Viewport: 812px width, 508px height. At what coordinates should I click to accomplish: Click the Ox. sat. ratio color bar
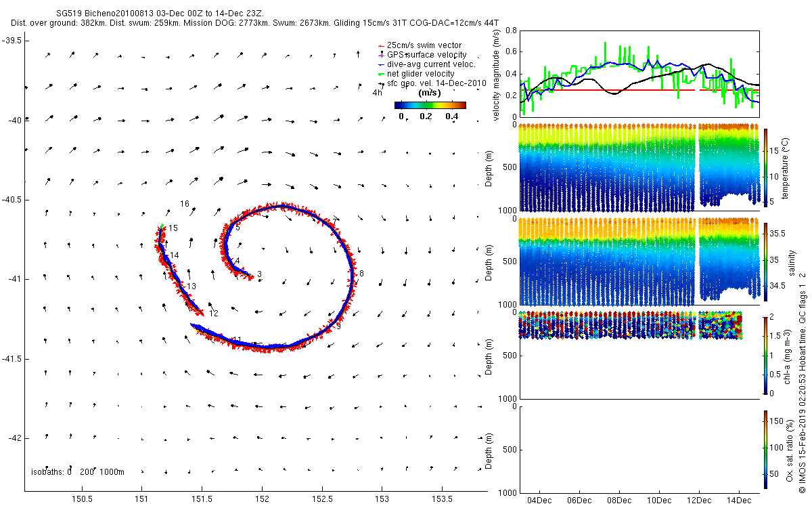(x=765, y=449)
